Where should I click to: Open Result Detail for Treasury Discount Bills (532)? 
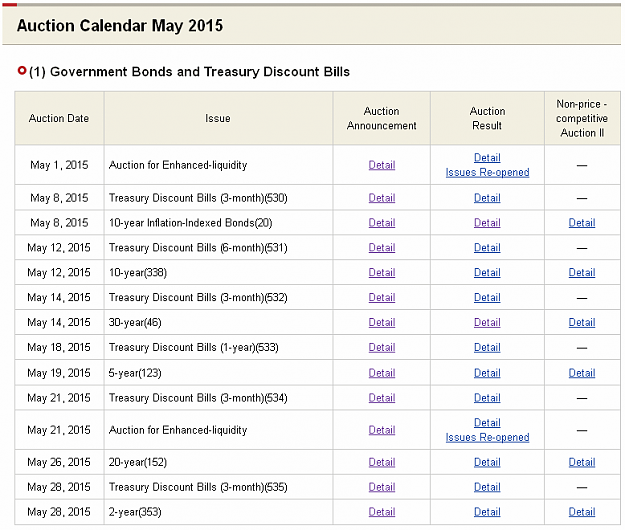(487, 298)
